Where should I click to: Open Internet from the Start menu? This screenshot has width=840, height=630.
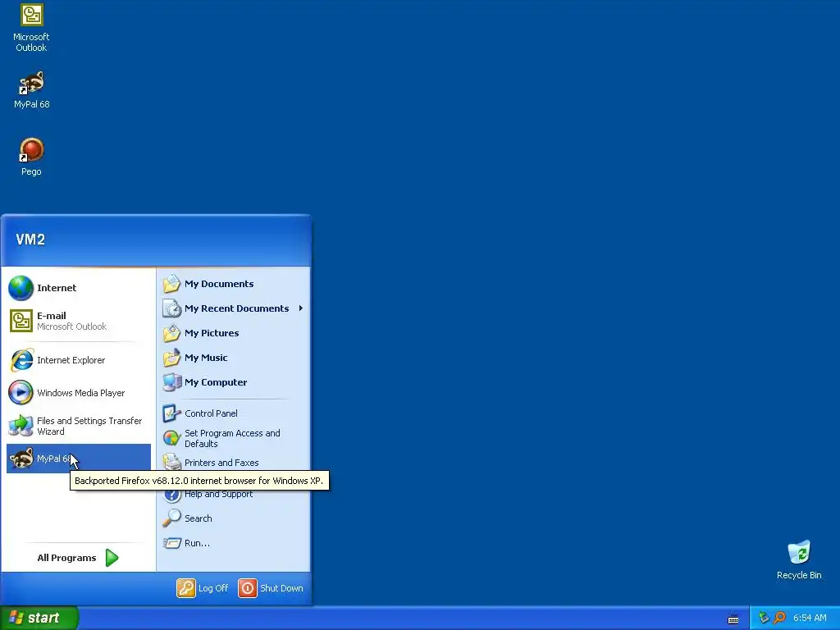coord(79,288)
